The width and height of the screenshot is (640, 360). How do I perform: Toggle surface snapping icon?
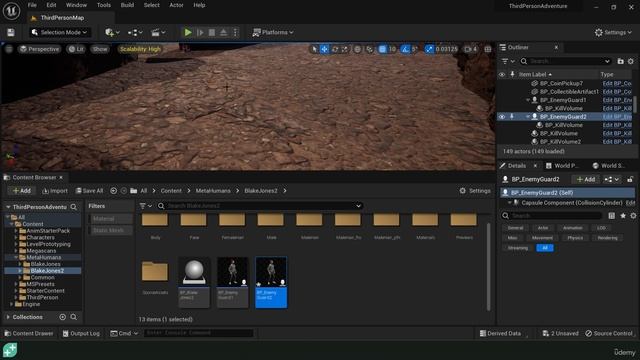tap(369, 49)
